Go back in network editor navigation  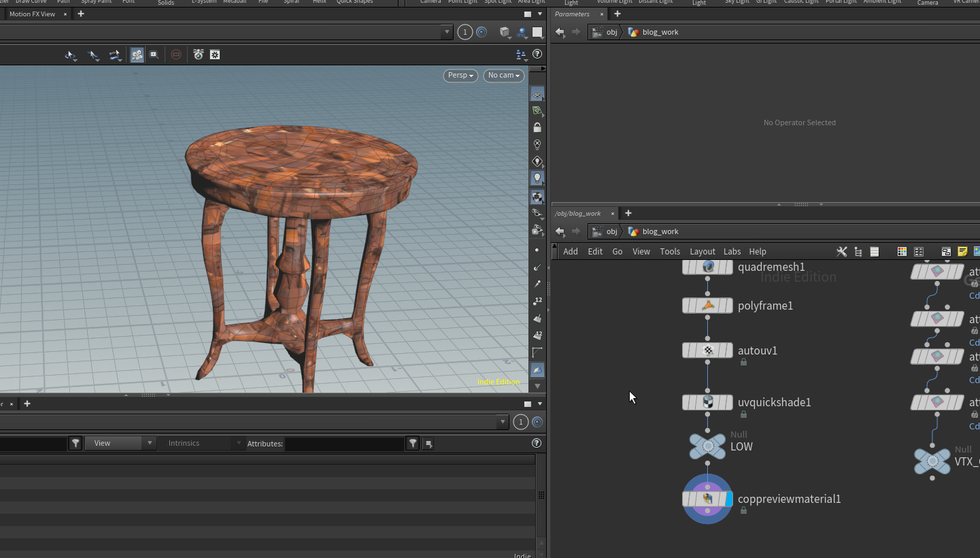click(x=560, y=231)
